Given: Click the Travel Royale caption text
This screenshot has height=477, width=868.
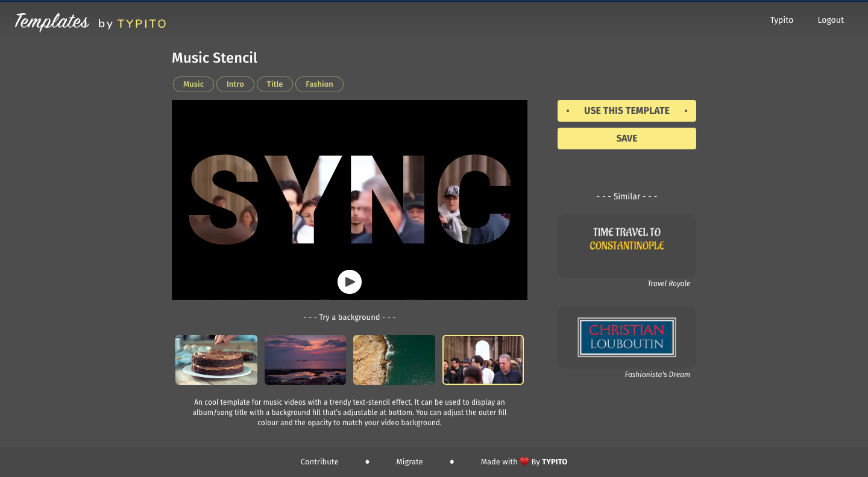Looking at the screenshot, I should coord(668,284).
